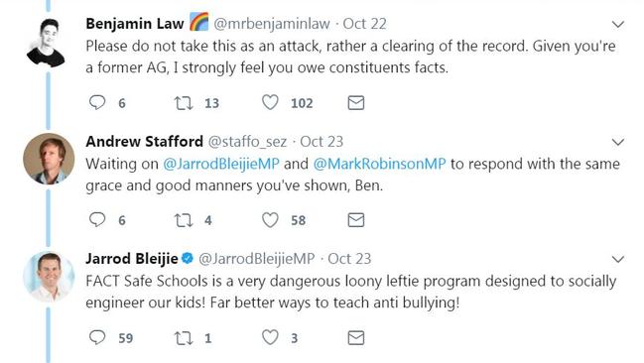644x363 pixels.
Task: Open Benjamin Law's profile picture
Action: point(46,43)
